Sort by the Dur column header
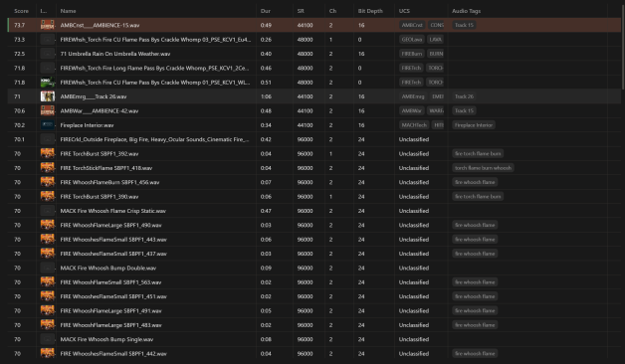The height and width of the screenshot is (364, 625). point(265,11)
